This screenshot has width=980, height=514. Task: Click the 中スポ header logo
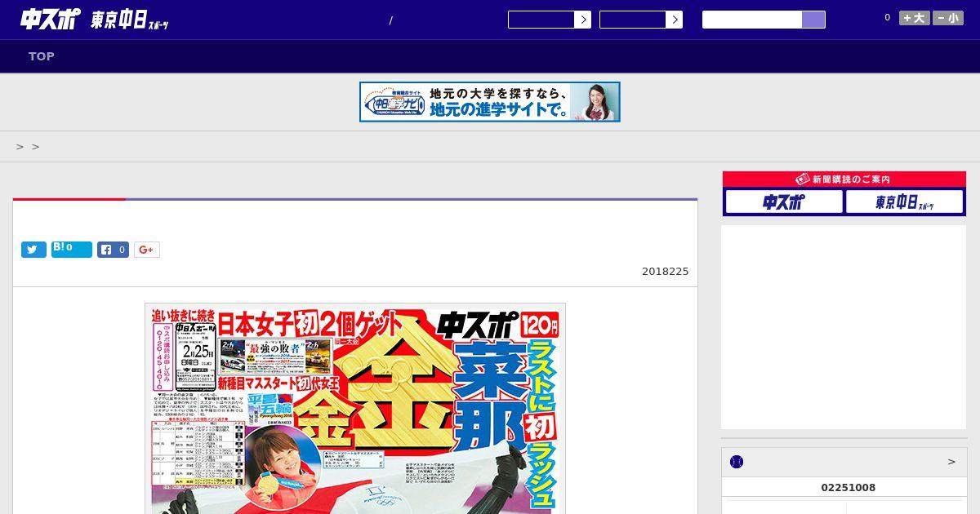click(50, 19)
